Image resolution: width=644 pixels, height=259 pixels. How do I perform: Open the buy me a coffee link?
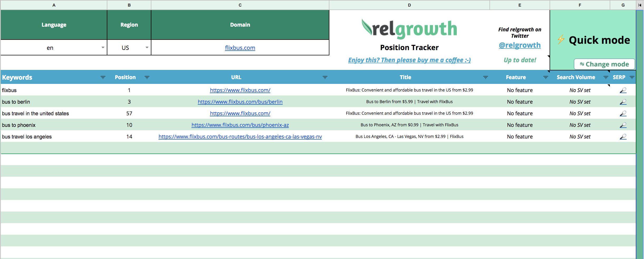click(409, 60)
